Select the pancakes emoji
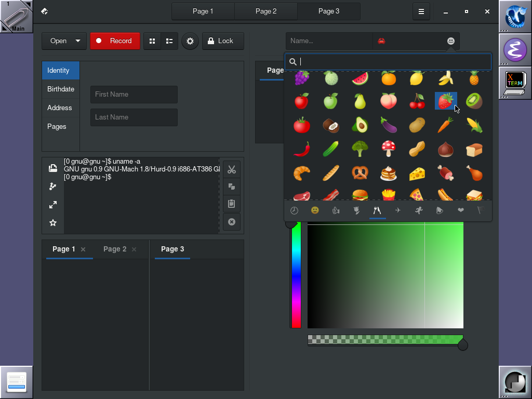The width and height of the screenshot is (532, 399). click(x=389, y=174)
